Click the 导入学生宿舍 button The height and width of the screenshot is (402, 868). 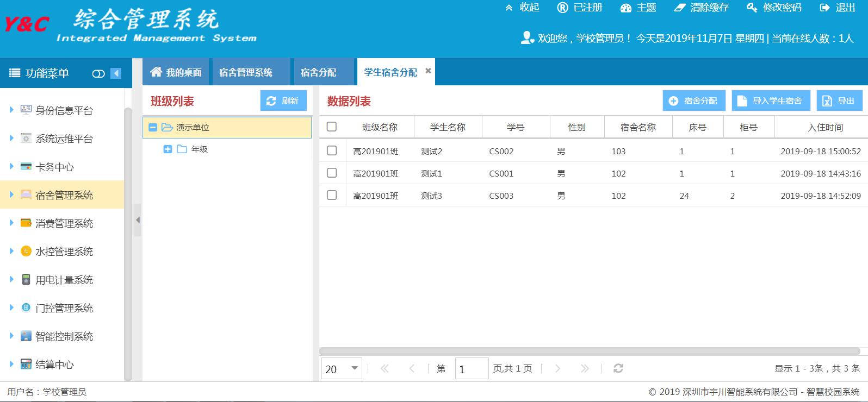click(x=771, y=101)
